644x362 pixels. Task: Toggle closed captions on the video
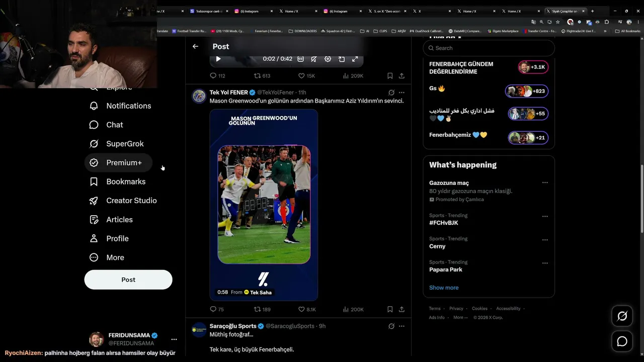pos(300,59)
